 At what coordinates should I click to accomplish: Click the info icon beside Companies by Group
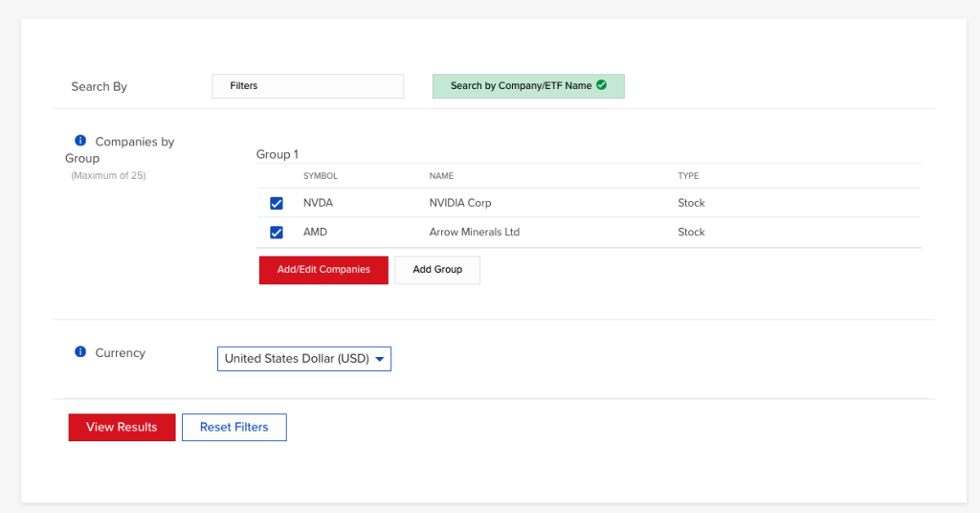tap(80, 141)
